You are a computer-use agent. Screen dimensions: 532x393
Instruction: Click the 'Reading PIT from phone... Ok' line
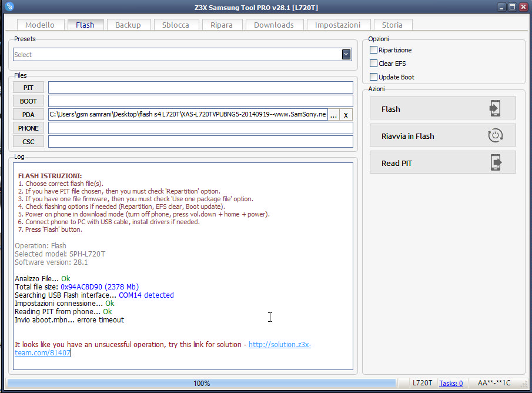point(63,311)
